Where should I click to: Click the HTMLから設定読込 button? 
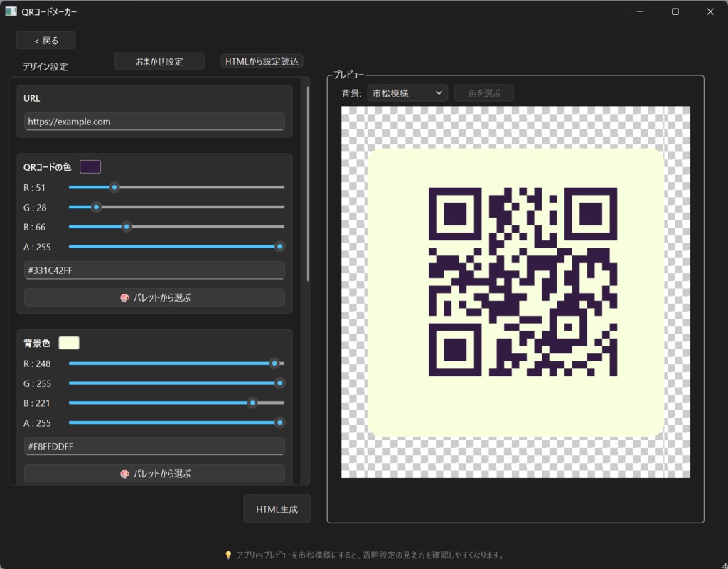tap(262, 61)
